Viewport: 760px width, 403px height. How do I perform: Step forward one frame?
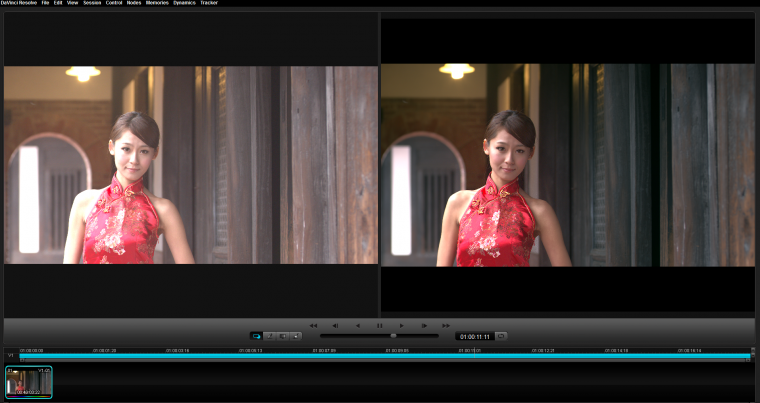424,325
